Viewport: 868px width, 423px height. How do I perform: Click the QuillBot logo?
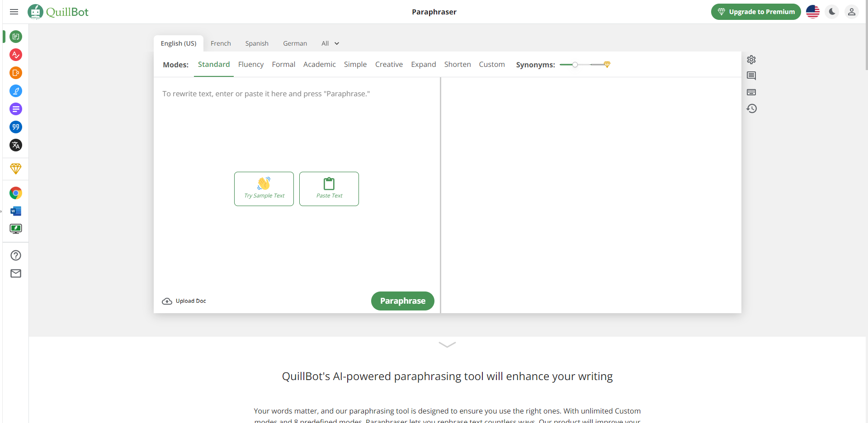tap(58, 12)
